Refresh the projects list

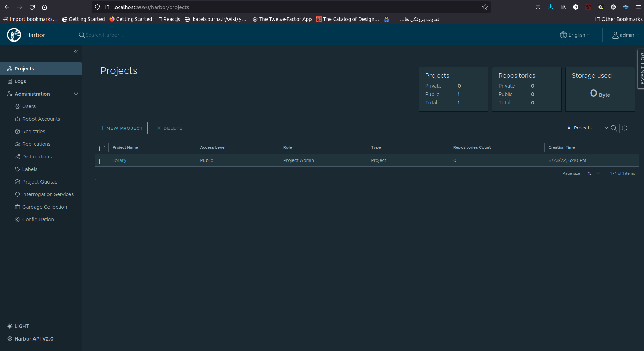(x=625, y=128)
